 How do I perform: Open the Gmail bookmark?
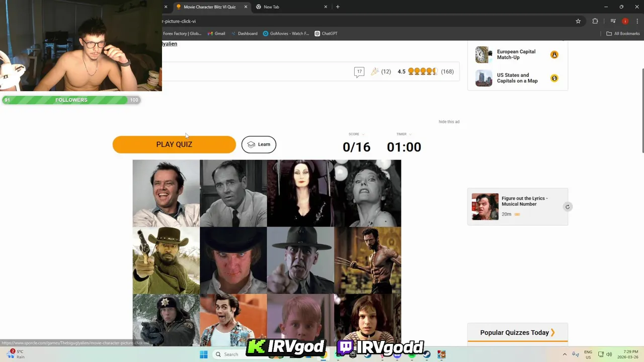216,34
